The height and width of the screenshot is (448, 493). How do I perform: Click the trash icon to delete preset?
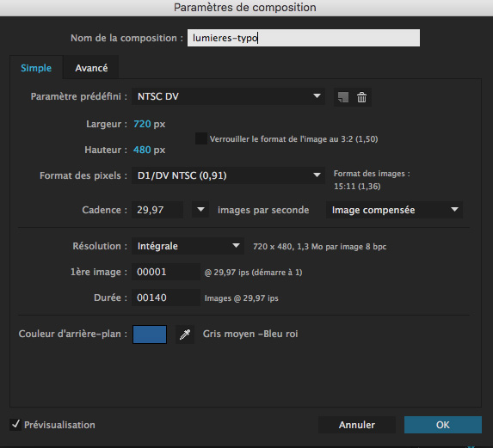(x=361, y=97)
